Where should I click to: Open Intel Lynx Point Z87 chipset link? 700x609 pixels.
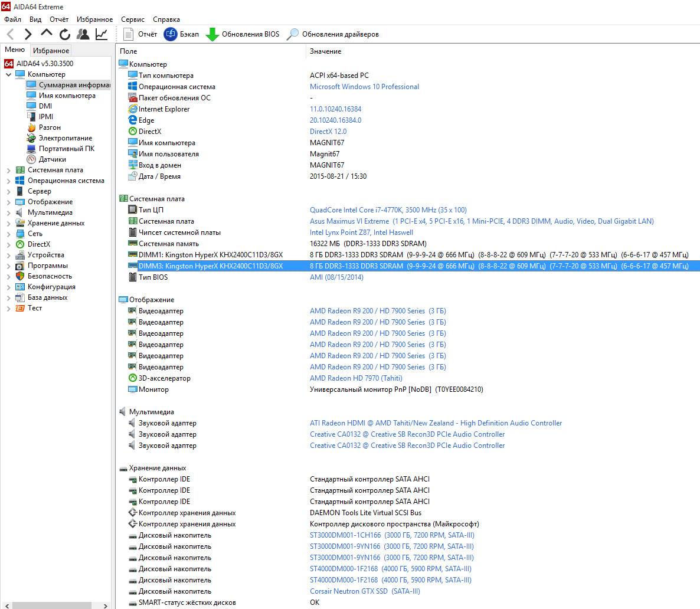coord(362,232)
